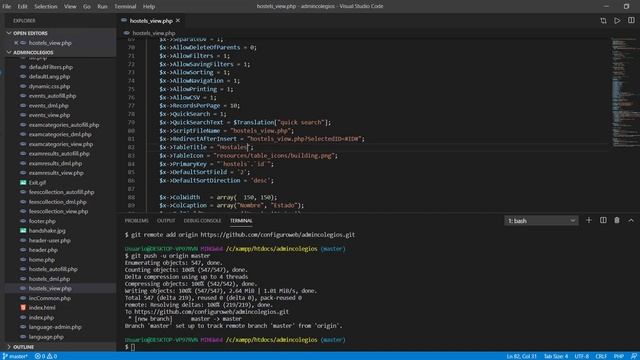This screenshot has height=360, width=640.
Task: Split the editor to the right
Action: coord(631,20)
